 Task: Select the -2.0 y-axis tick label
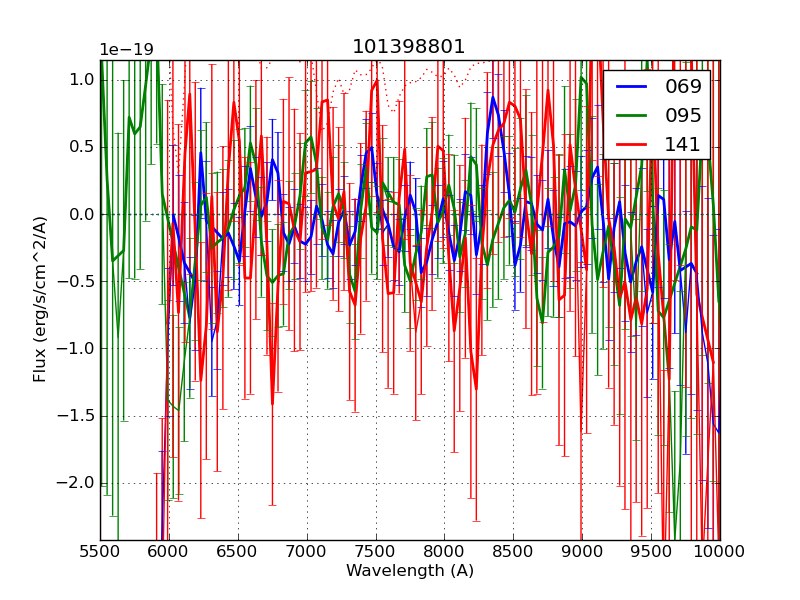[x=78, y=482]
